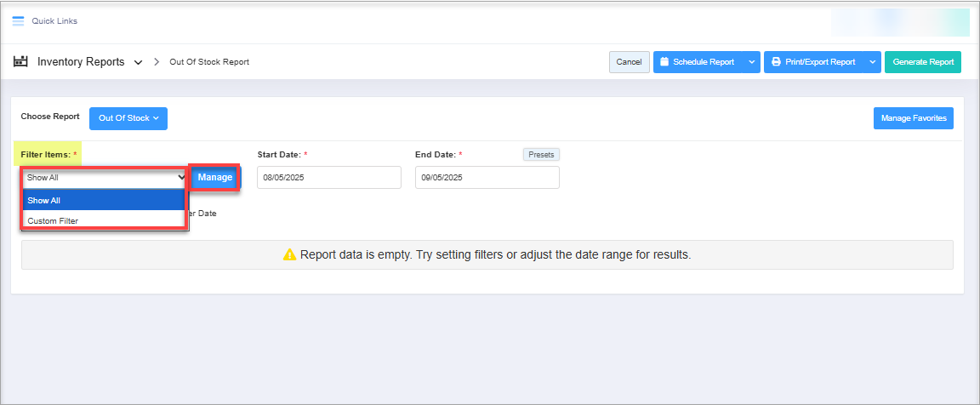Screen dimensions: 980x405
Task: Open the Quick Links hamburger menu
Action: coord(18,21)
